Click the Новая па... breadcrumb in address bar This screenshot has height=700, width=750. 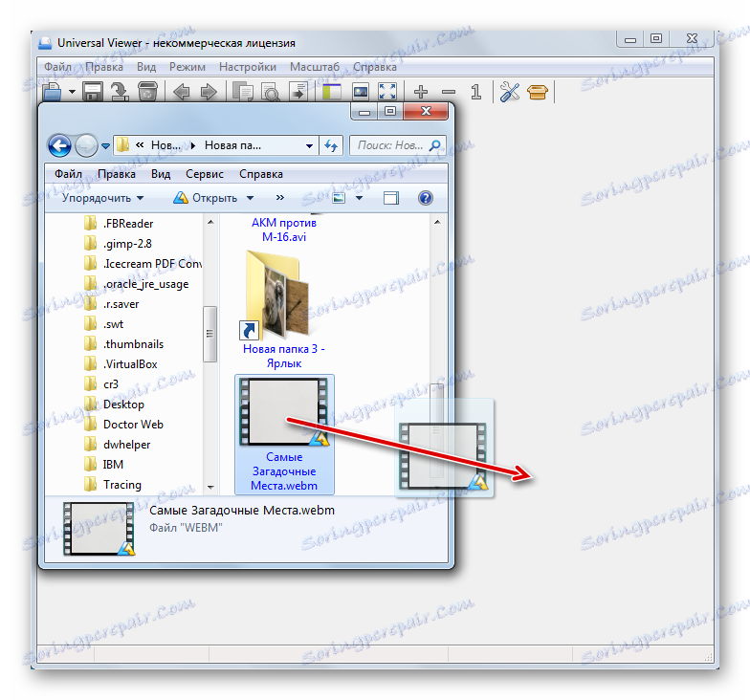click(233, 145)
